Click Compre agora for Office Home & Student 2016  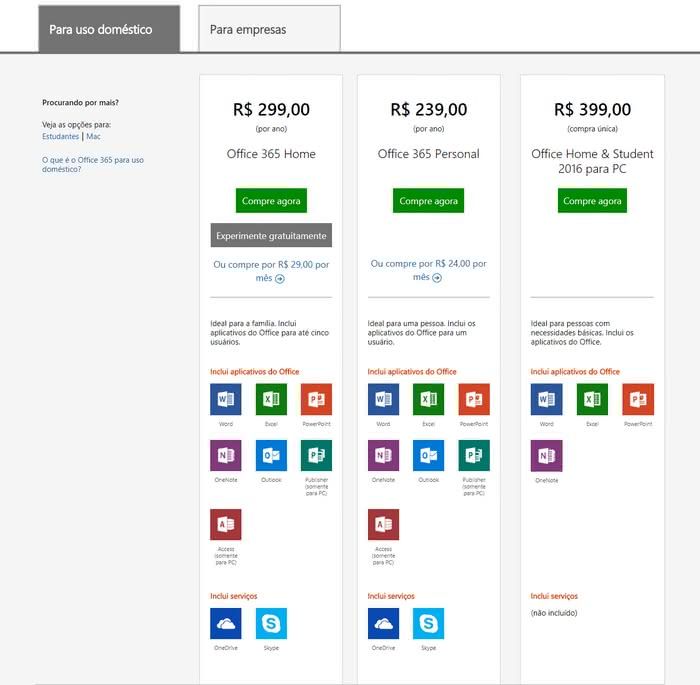(x=592, y=200)
